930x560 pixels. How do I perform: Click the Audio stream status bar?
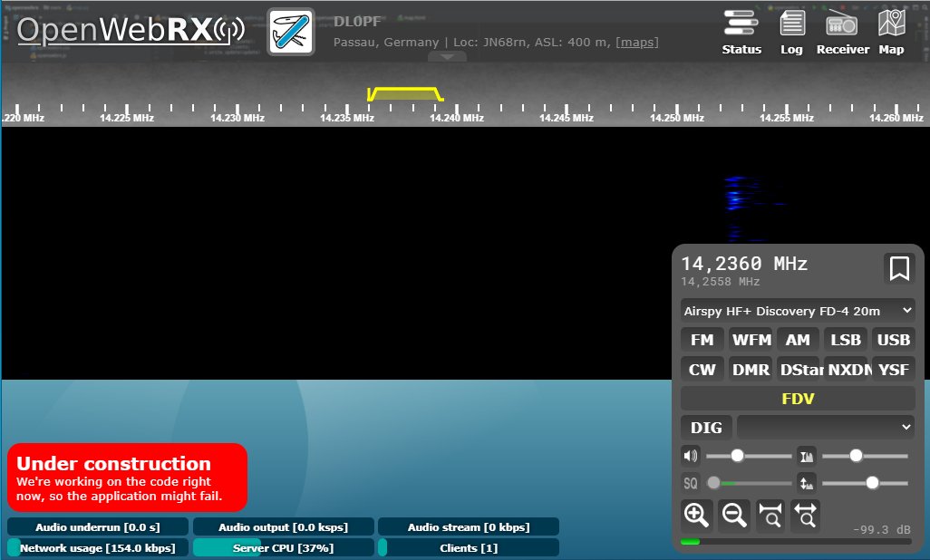(x=469, y=526)
